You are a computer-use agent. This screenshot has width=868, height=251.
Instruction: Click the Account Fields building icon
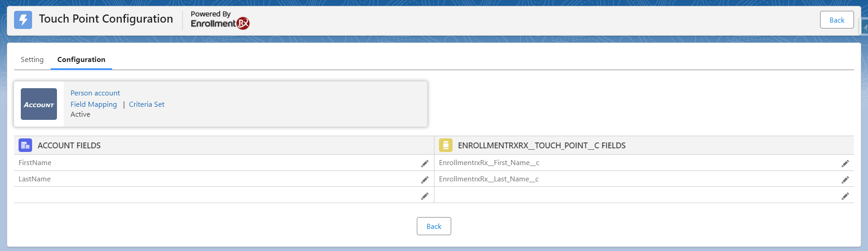pyautogui.click(x=25, y=145)
